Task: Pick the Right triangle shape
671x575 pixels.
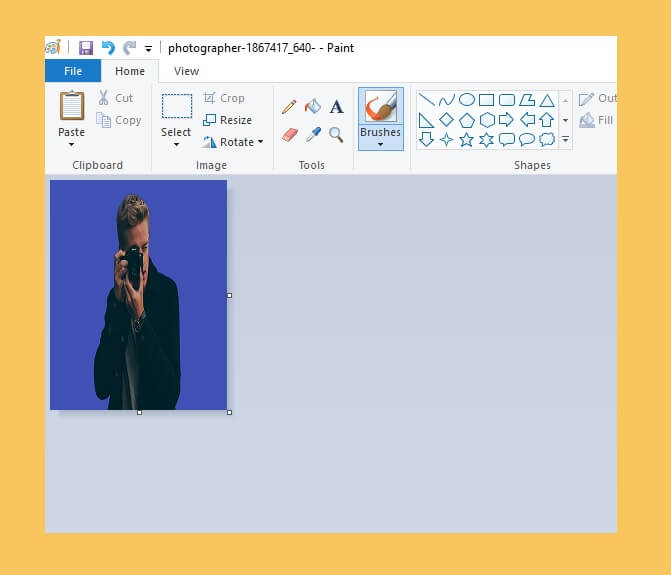Action: pyautogui.click(x=426, y=120)
